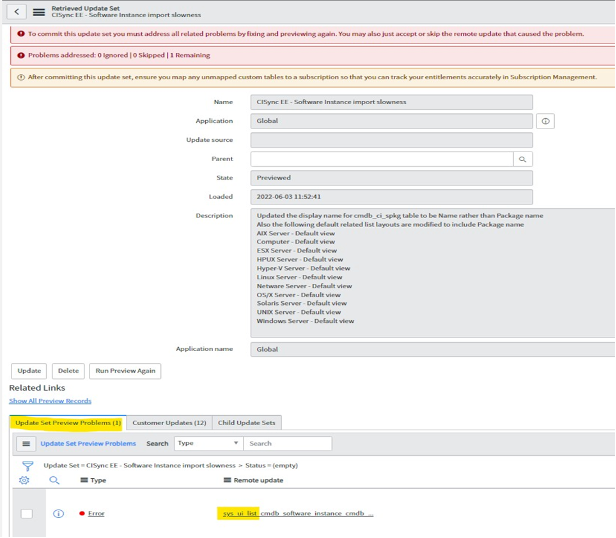
Task: Click Run Preview Again button
Action: click(x=125, y=371)
